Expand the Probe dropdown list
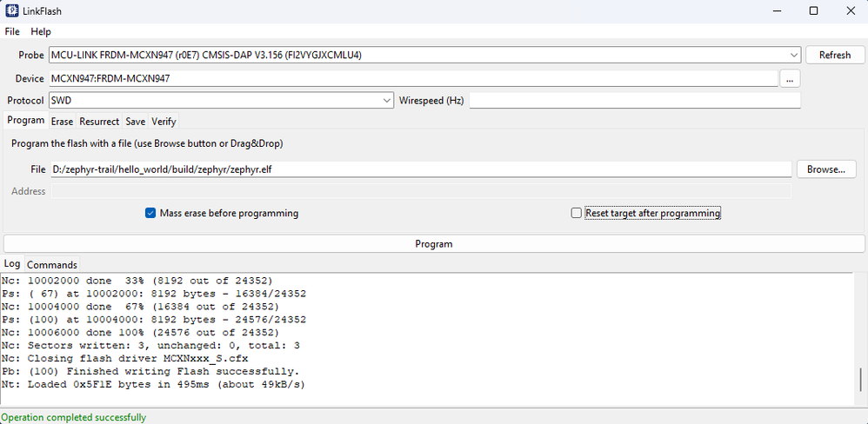 pyautogui.click(x=792, y=55)
